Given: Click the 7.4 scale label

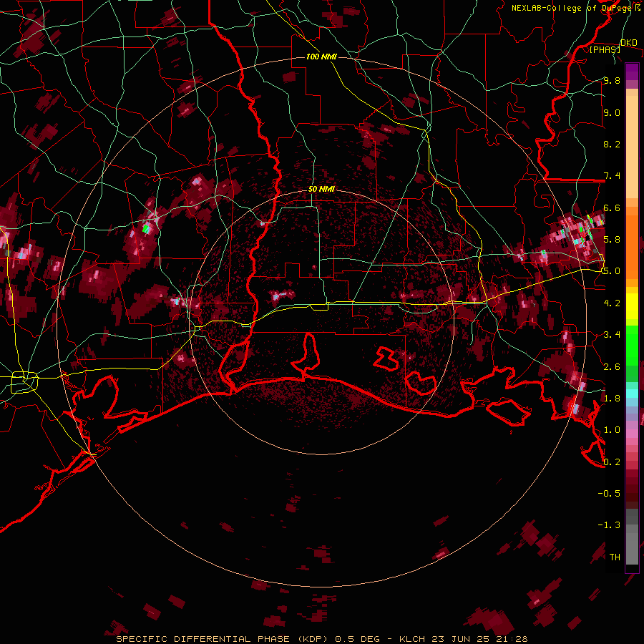Looking at the screenshot, I should (x=612, y=176).
